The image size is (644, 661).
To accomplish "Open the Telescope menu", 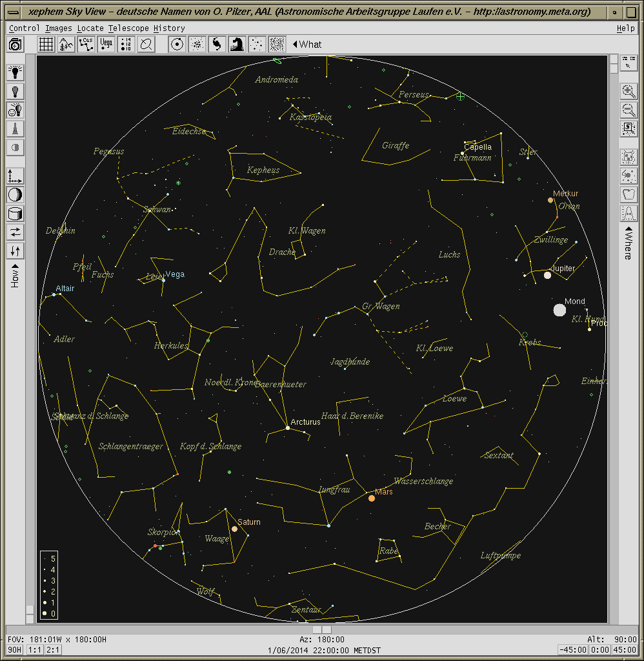I will pyautogui.click(x=128, y=28).
